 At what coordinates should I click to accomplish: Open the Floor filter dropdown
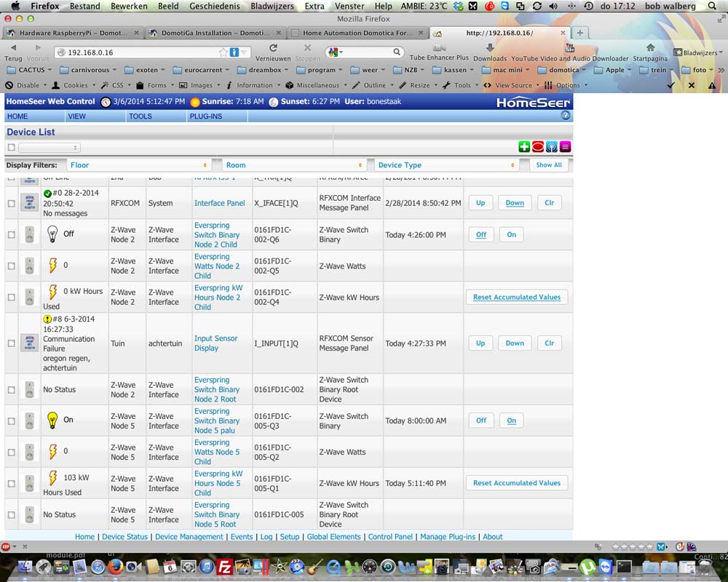(139, 165)
